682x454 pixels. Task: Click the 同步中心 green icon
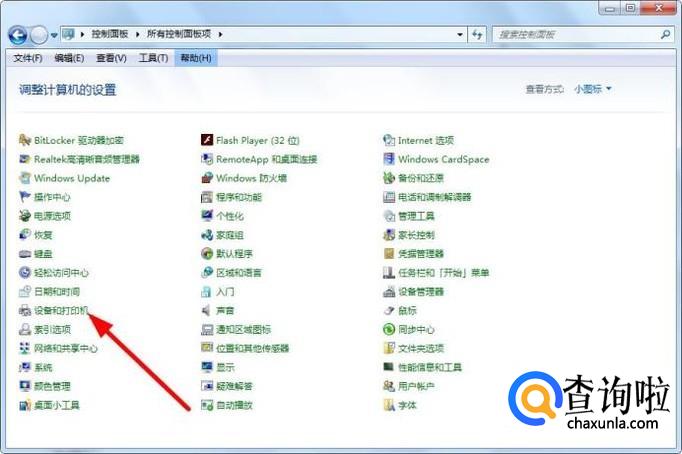(389, 329)
